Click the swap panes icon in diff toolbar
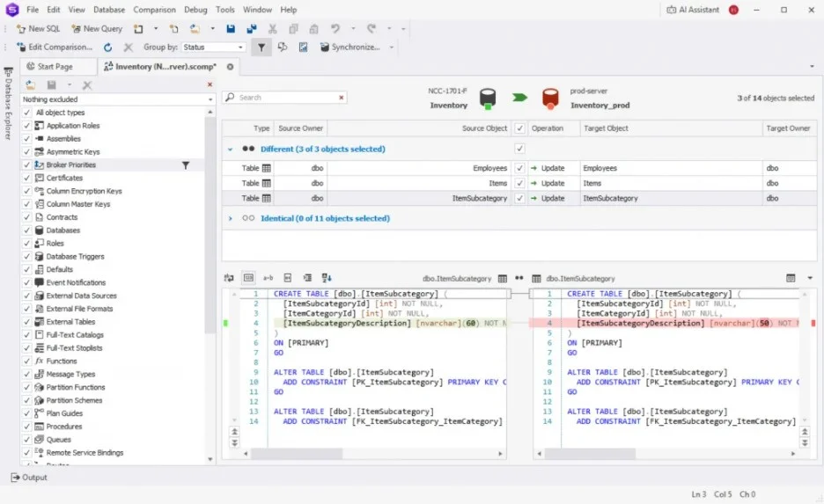 (x=229, y=278)
